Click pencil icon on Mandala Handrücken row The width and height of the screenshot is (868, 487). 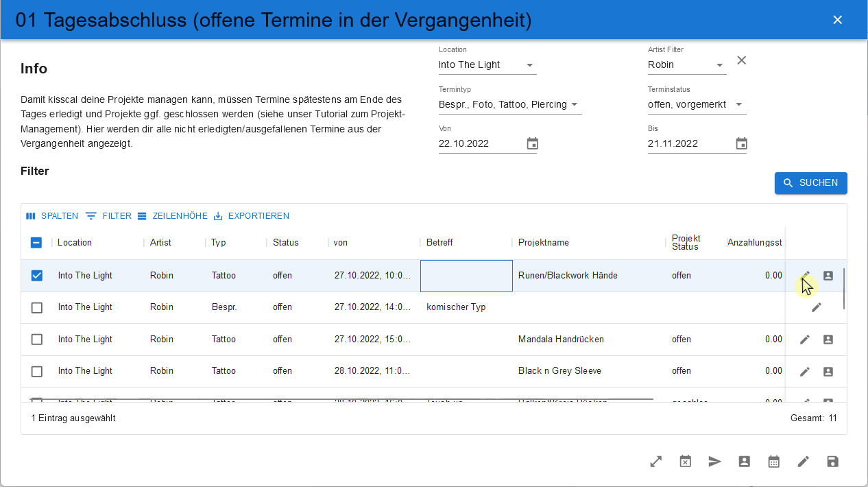tap(805, 340)
